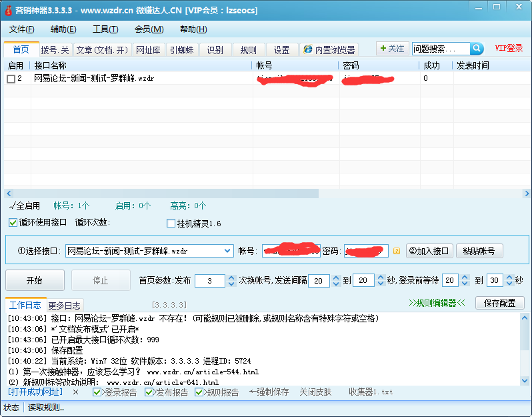Click the app logo icon in title bar
The height and width of the screenshot is (417, 532).
[8, 10]
